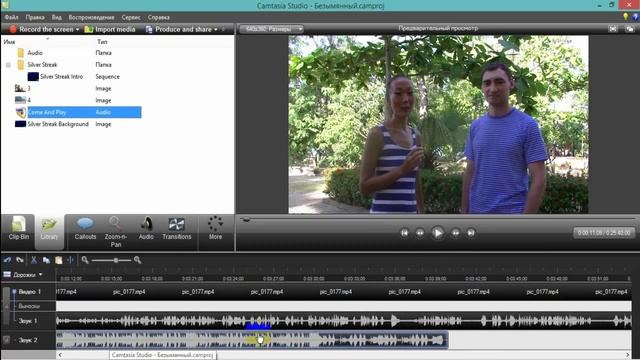
Task: Sort library by Имя column header
Action: pos(9,42)
